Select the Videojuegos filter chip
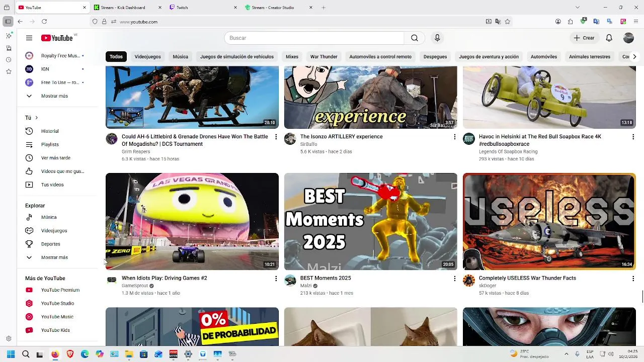The image size is (644, 362). (x=147, y=57)
